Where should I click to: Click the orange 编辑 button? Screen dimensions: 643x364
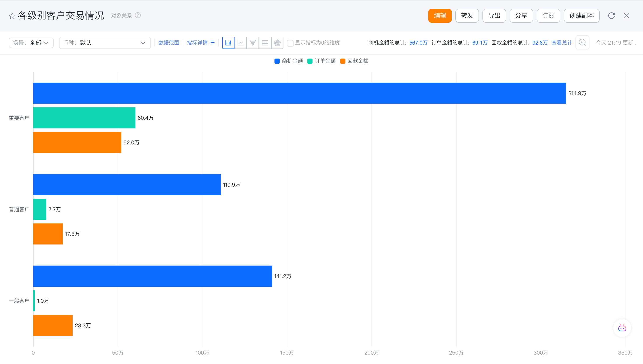tap(440, 16)
